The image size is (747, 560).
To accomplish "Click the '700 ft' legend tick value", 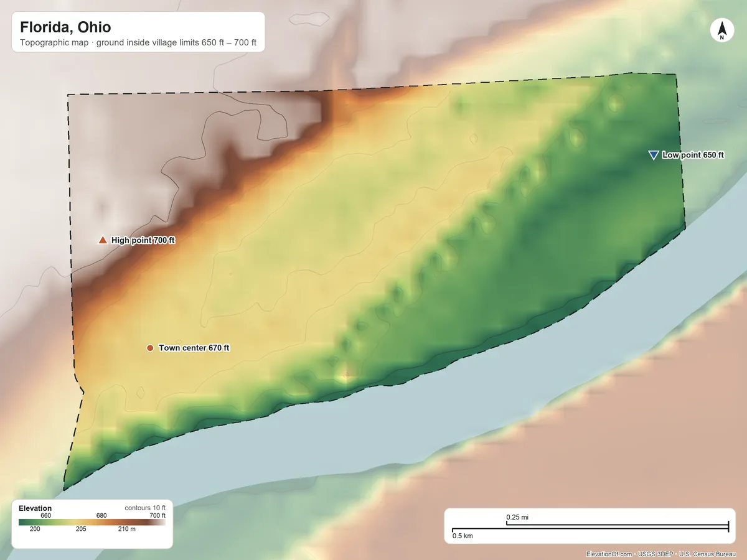I will click(157, 515).
